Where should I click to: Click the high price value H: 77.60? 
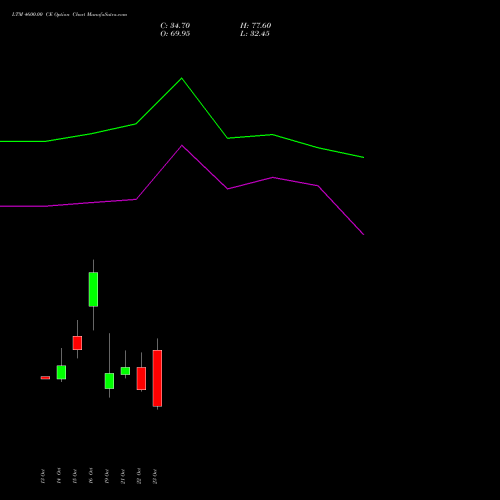(x=256, y=26)
